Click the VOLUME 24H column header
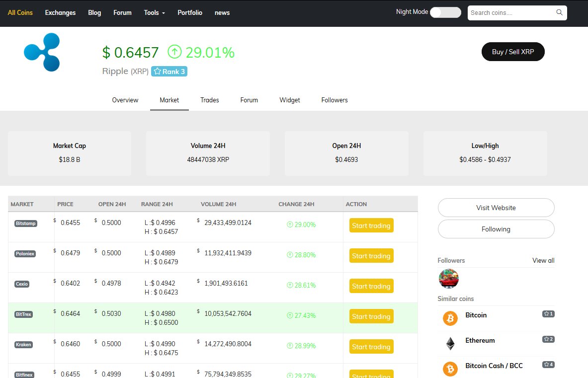This screenshot has height=378, width=588. (218, 204)
